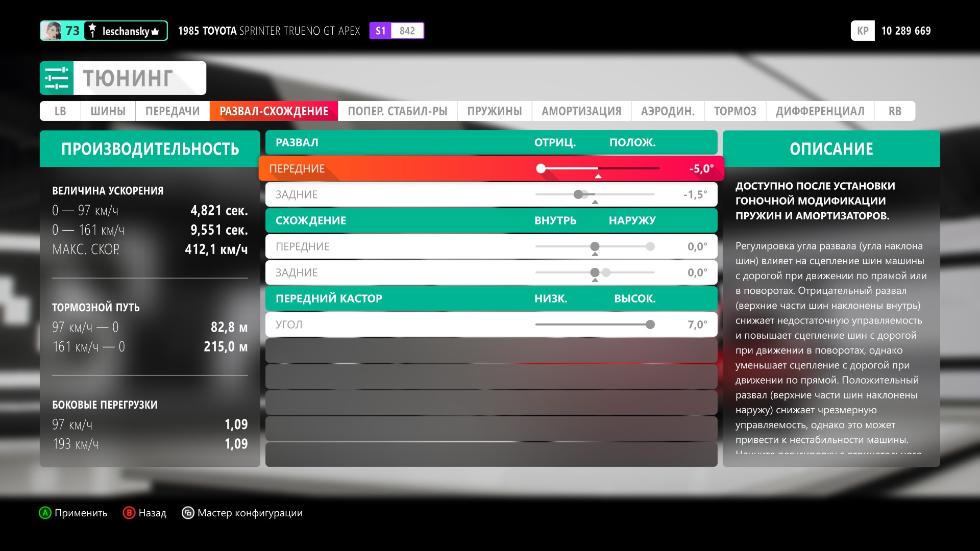This screenshot has width=980, height=551.
Task: Click the player avatar icon
Action: [52, 31]
